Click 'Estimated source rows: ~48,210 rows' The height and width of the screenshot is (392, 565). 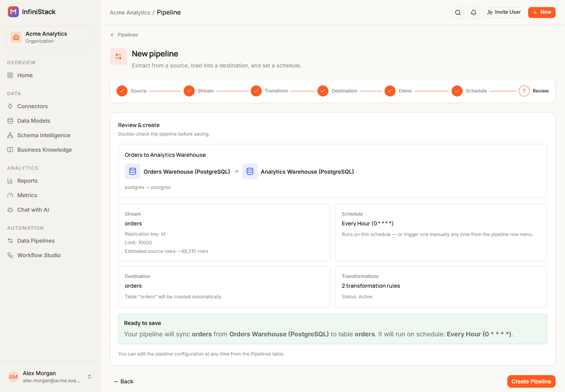(x=166, y=251)
